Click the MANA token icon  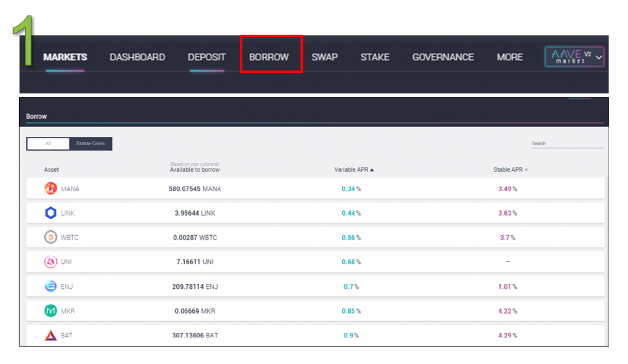[50, 188]
